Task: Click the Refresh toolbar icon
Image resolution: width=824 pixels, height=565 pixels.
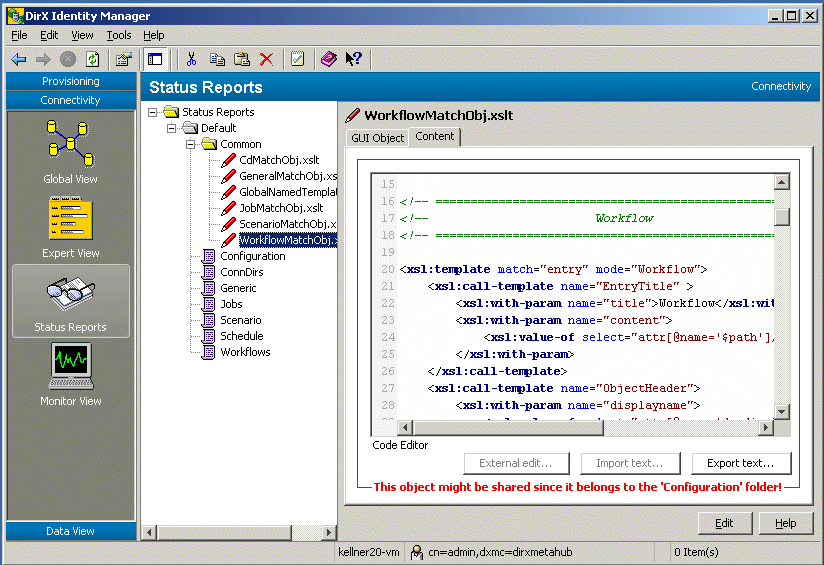Action: 92,60
